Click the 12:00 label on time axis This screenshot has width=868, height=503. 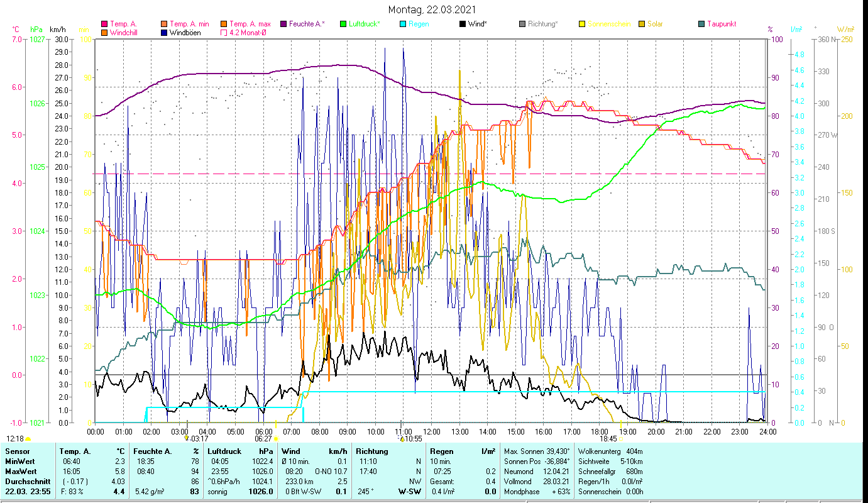(432, 432)
